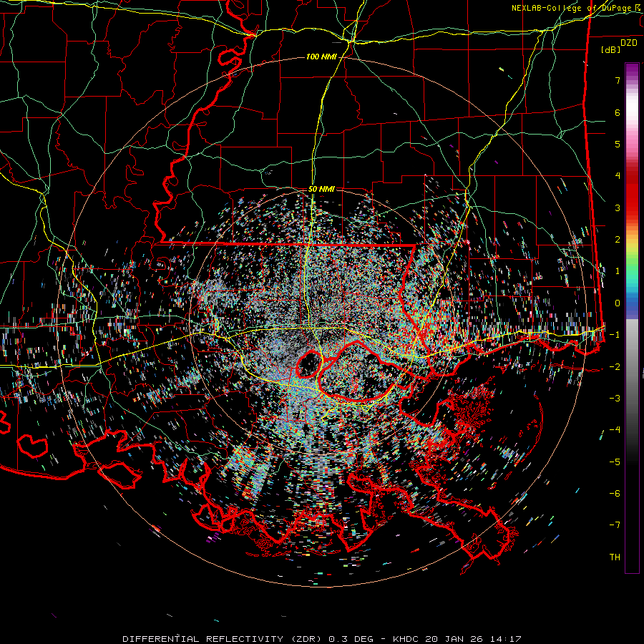Select the -2 value on the scale
Image resolution: width=644 pixels, height=644 pixels.
[x=615, y=367]
